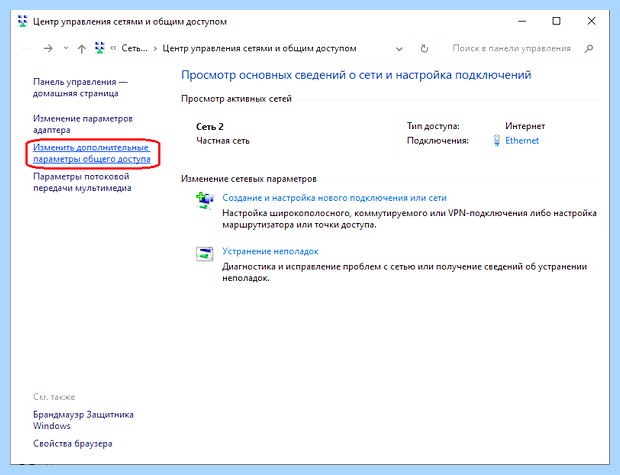Select the Сеть... breadcrumb segment
The width and height of the screenshot is (620, 475).
pyautogui.click(x=134, y=48)
